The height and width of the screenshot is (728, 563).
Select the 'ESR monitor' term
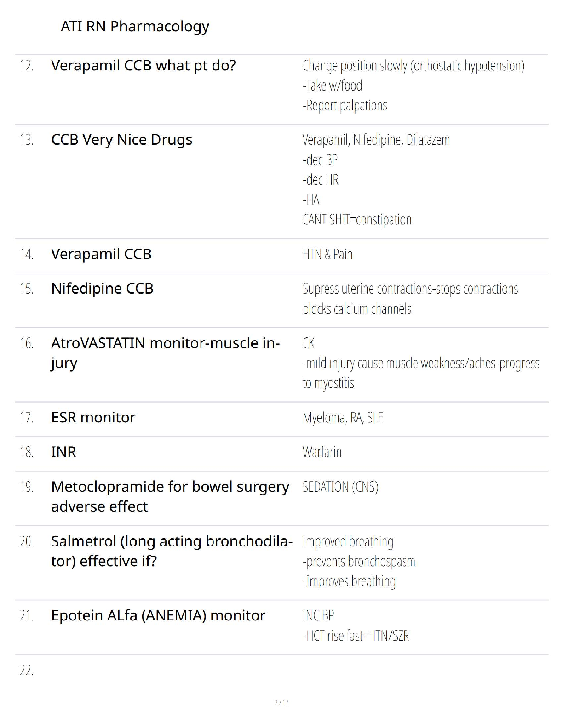point(93,417)
